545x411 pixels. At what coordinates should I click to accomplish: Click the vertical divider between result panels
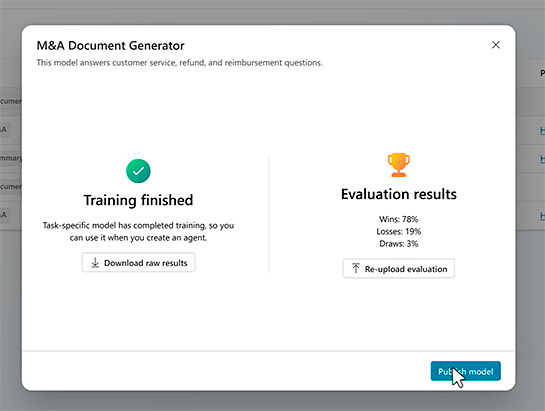269,214
